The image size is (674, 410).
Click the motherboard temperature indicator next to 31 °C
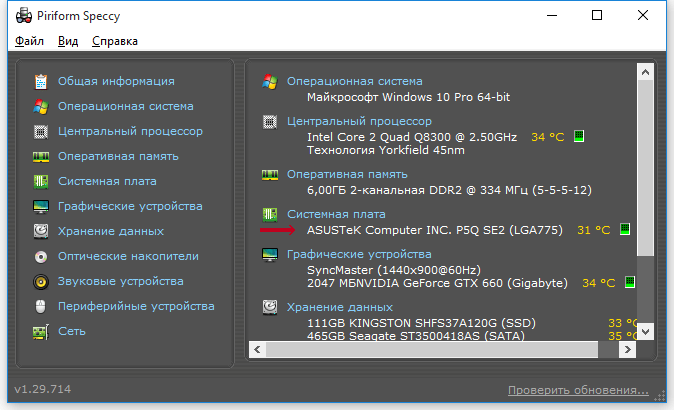click(625, 230)
